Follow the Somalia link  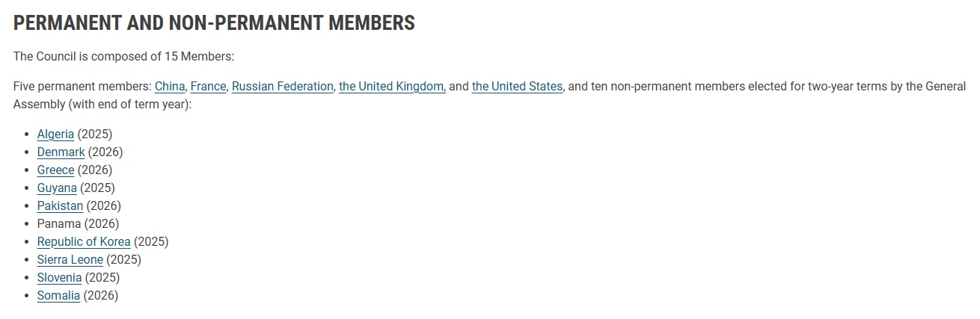pyautogui.click(x=58, y=295)
